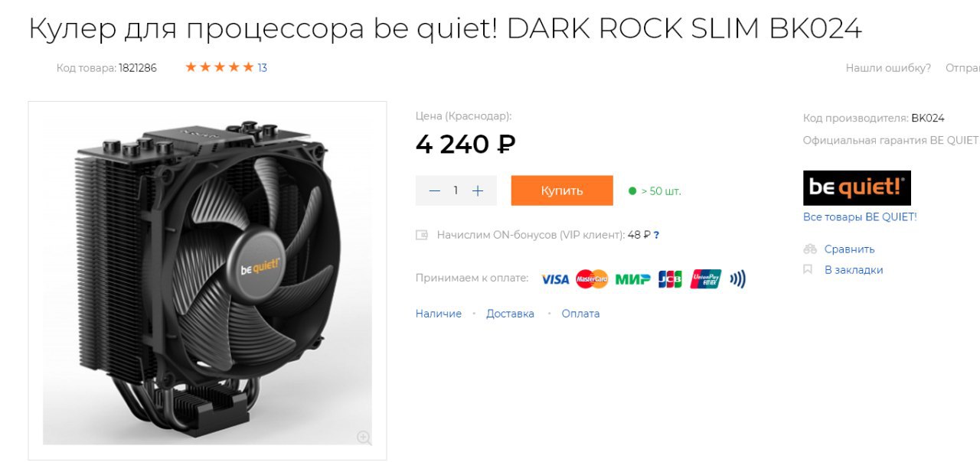
Task: Click the star rating with 13 reviews
Action: [226, 67]
